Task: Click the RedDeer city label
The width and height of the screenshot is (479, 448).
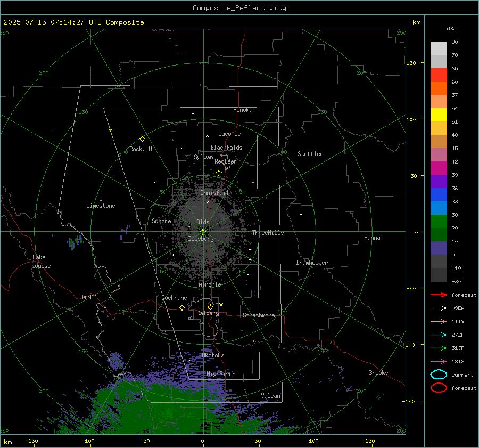Action: 226,161
